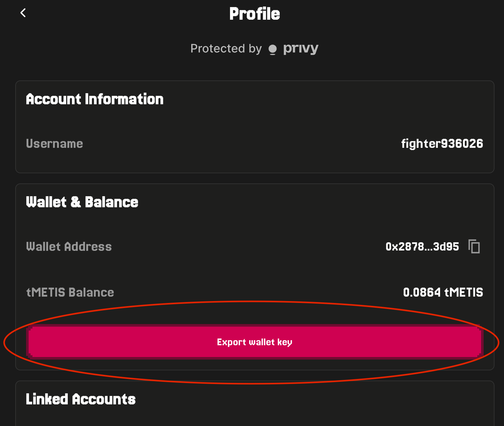Click the Profile page title
504x426 pixels.
[x=255, y=14]
